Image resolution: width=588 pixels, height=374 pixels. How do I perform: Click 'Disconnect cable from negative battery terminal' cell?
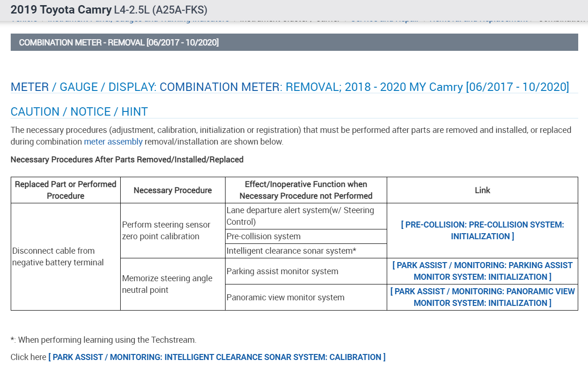click(66, 256)
